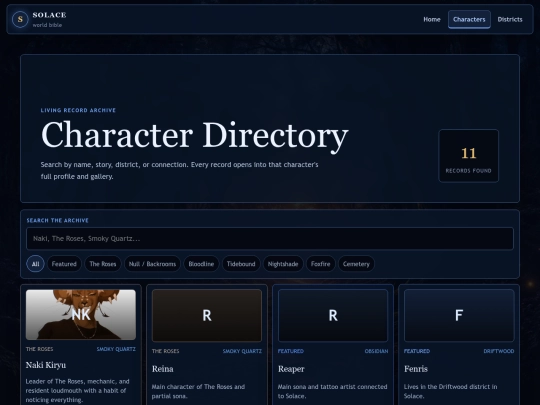Open the Naki Kiryu profile name

pos(45,365)
